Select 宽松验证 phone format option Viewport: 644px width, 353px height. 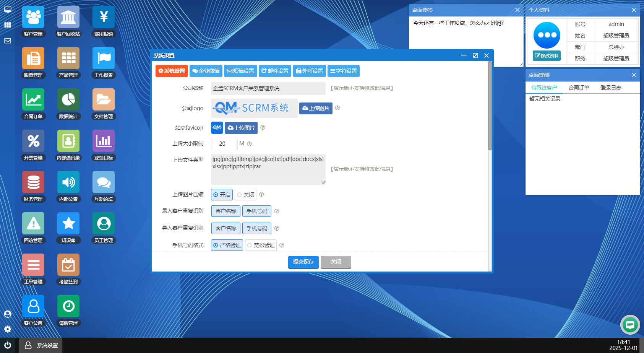click(261, 245)
